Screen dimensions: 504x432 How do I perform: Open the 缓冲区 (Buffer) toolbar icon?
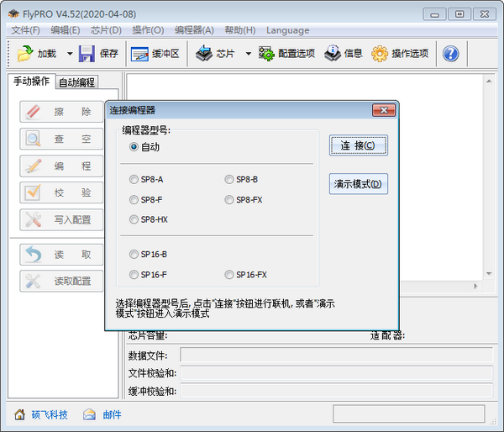click(x=139, y=54)
